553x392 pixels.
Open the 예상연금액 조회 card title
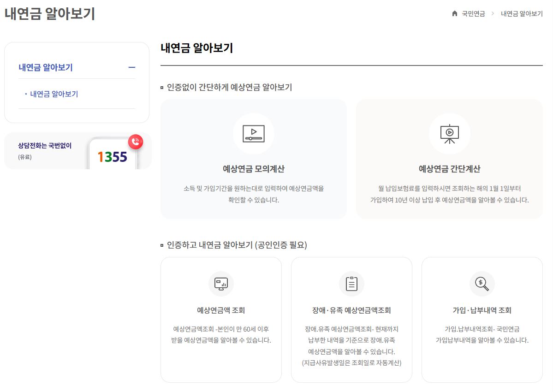click(221, 310)
